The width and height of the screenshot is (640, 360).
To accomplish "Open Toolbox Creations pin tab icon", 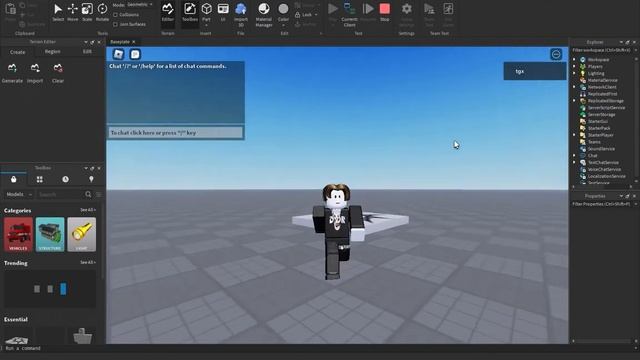I will (x=91, y=179).
